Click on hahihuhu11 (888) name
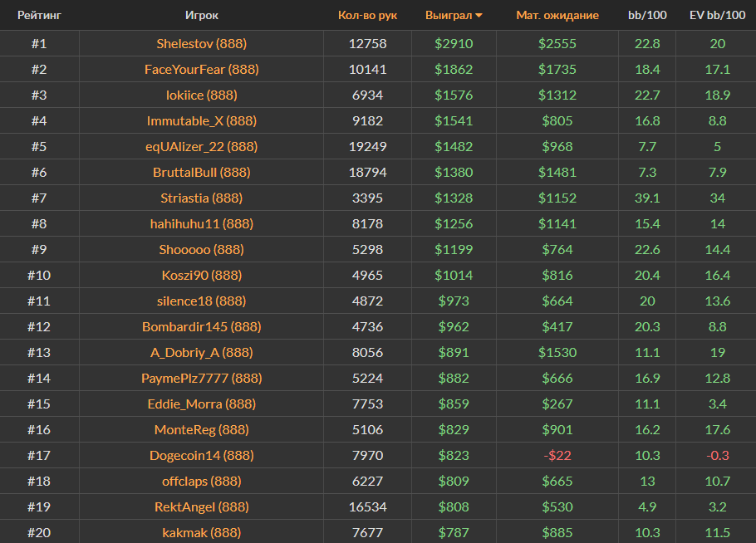The width and height of the screenshot is (756, 543). click(202, 223)
